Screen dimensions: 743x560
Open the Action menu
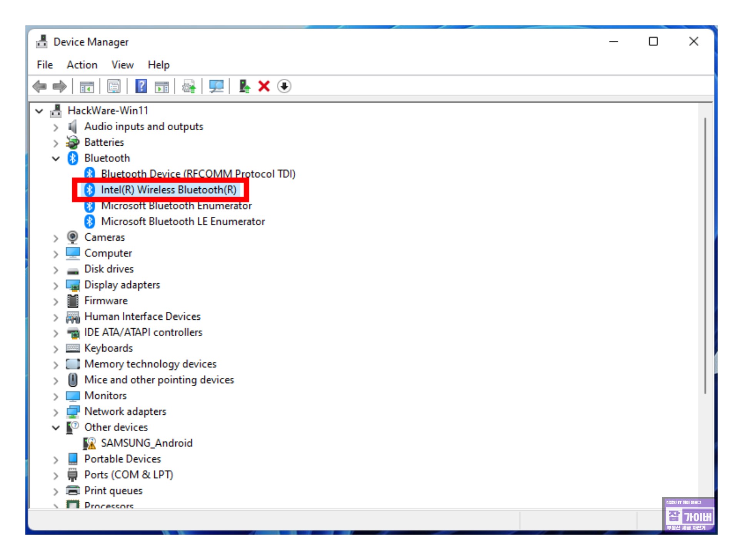[82, 65]
